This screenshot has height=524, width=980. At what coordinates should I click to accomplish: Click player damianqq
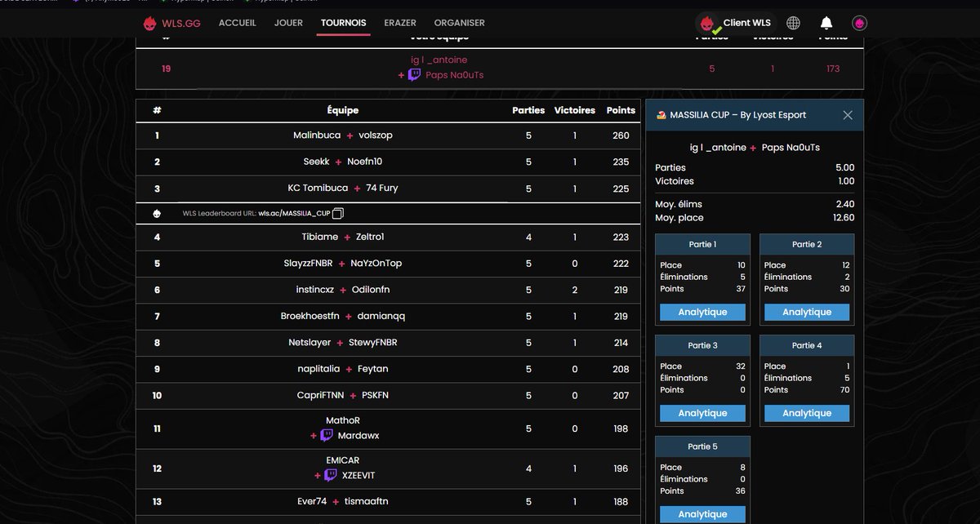381,317
